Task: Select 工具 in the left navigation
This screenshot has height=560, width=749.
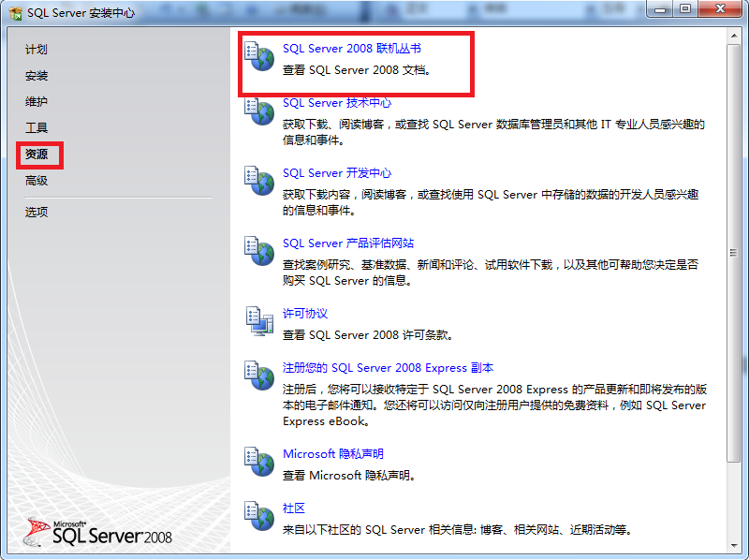Action: 34,128
